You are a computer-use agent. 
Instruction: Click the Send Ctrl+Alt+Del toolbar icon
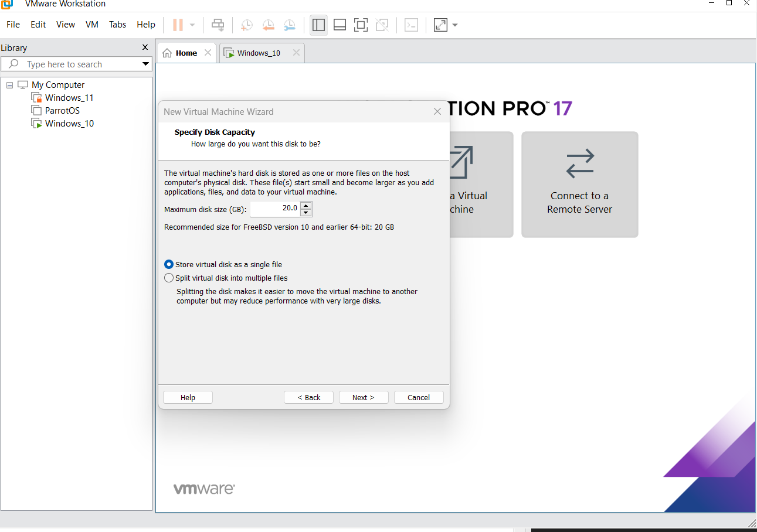tap(218, 25)
